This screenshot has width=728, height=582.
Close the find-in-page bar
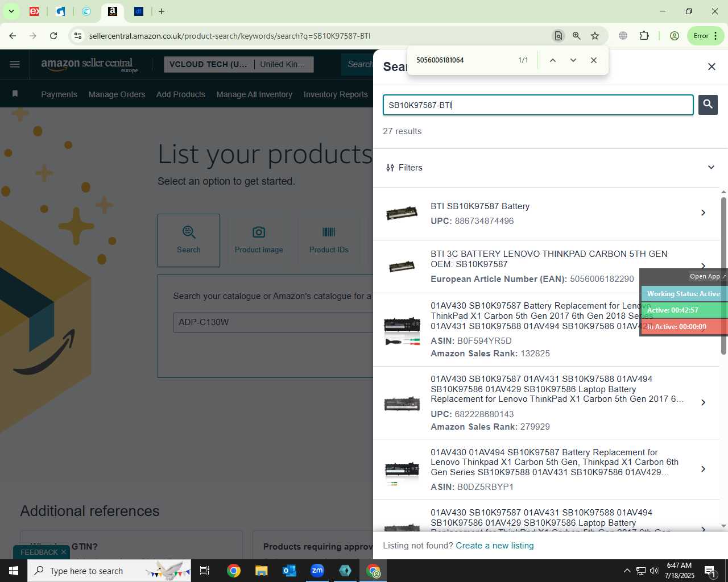(594, 60)
